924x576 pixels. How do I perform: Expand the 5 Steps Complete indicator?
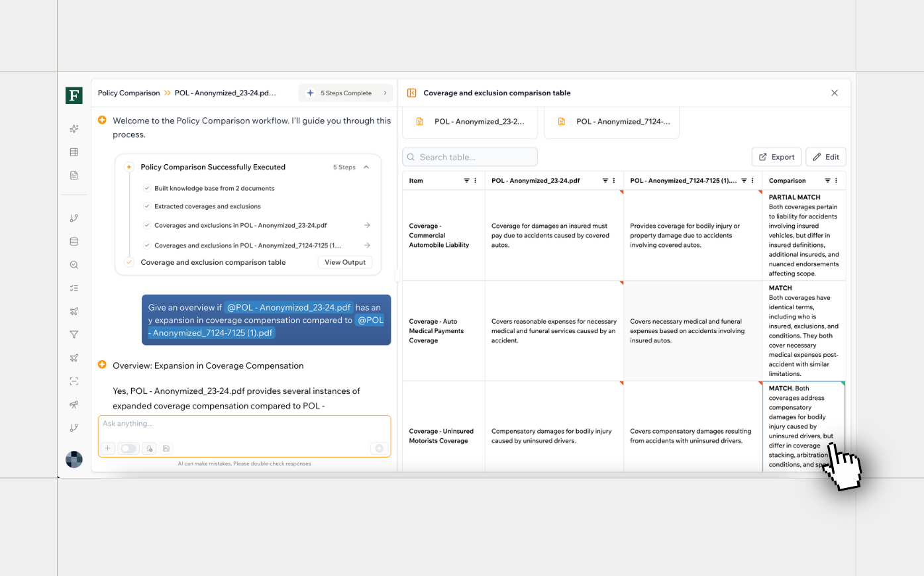346,93
